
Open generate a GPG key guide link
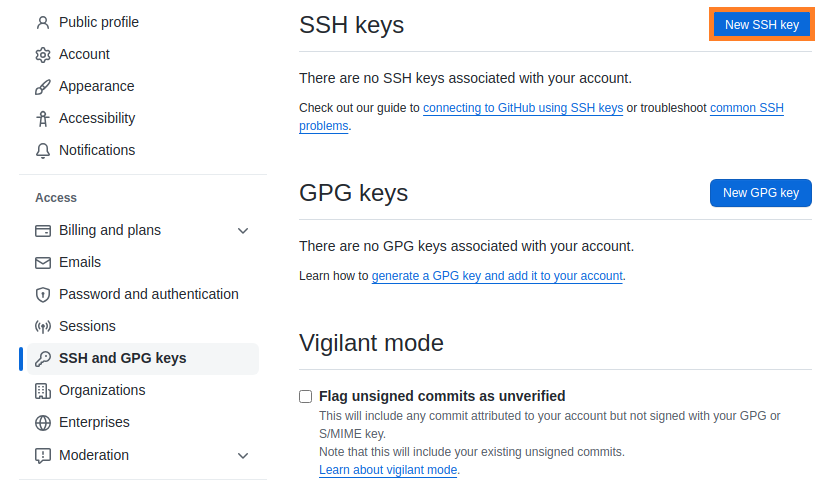coord(497,275)
